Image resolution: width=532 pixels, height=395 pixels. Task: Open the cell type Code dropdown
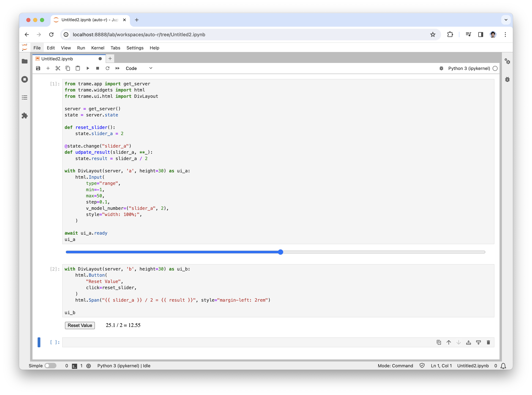pos(139,68)
